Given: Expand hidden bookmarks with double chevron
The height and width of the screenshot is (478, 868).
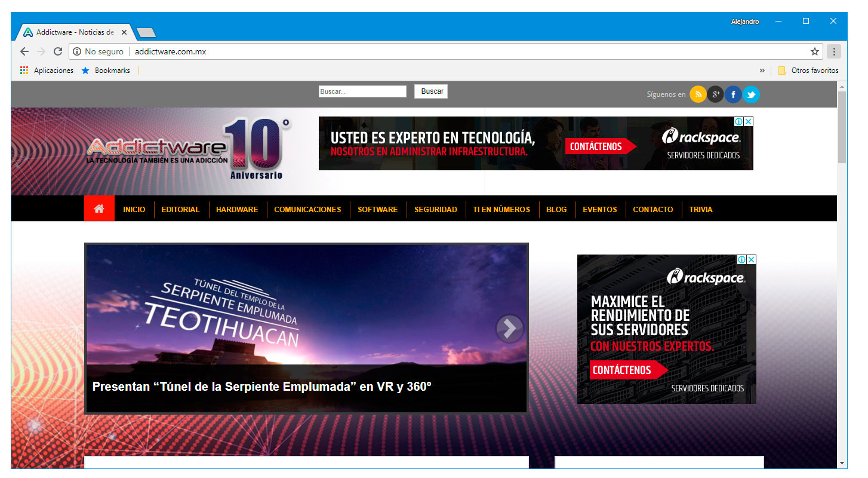Looking at the screenshot, I should coord(762,71).
